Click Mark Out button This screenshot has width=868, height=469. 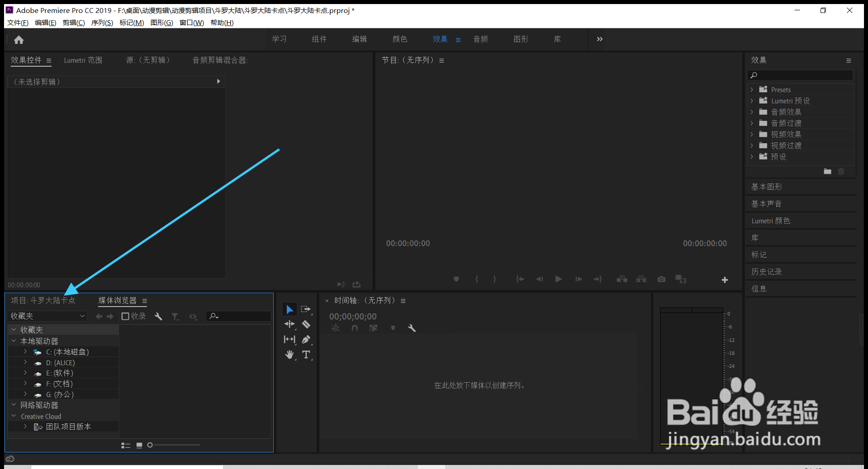click(x=494, y=279)
